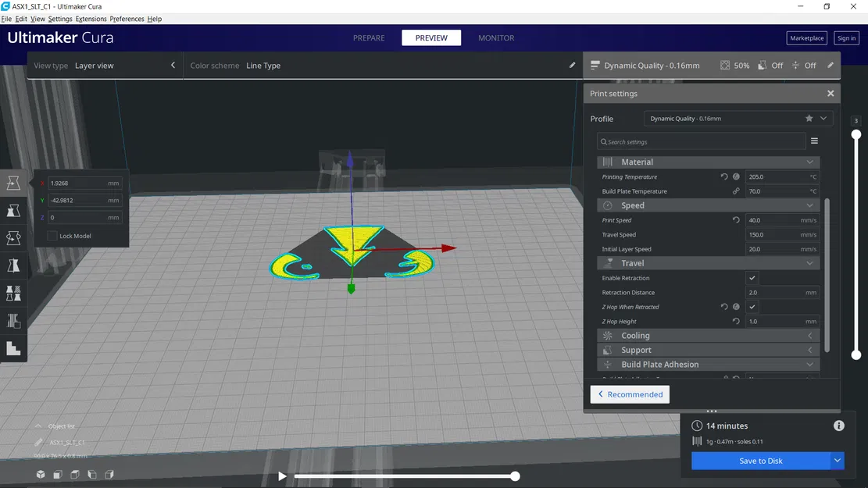Revert Z Hop When Retracted setting

tap(724, 307)
